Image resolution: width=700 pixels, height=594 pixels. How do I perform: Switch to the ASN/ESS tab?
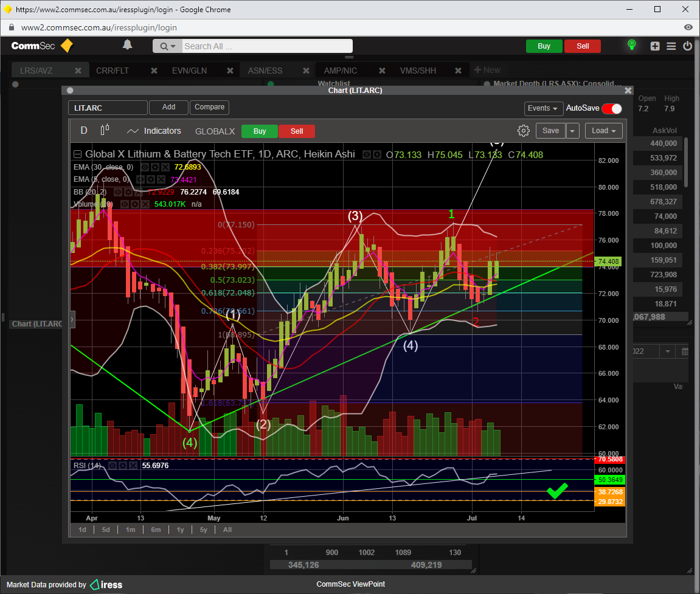point(265,71)
